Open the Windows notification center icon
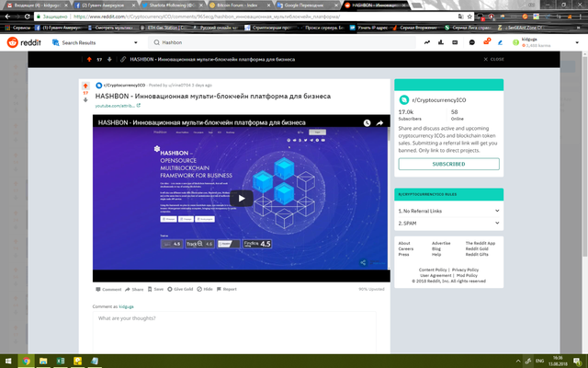The image size is (588, 368). click(578, 362)
